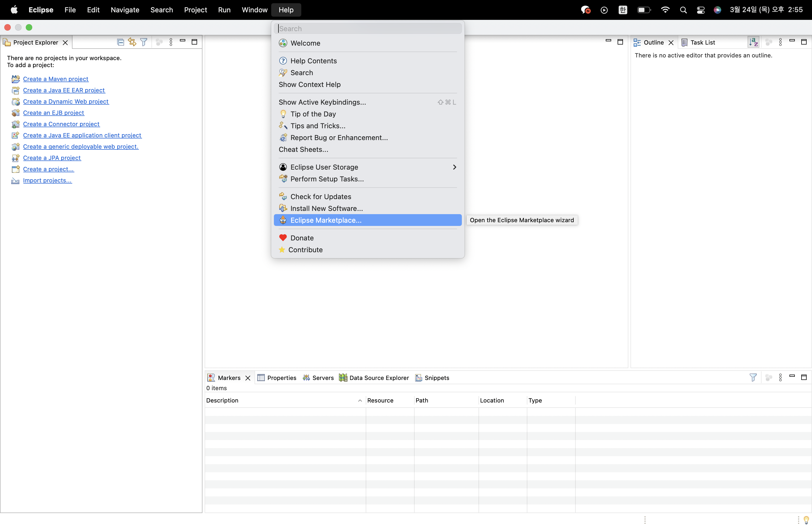Click the Help menu search field
The image size is (812, 527).
tap(368, 29)
